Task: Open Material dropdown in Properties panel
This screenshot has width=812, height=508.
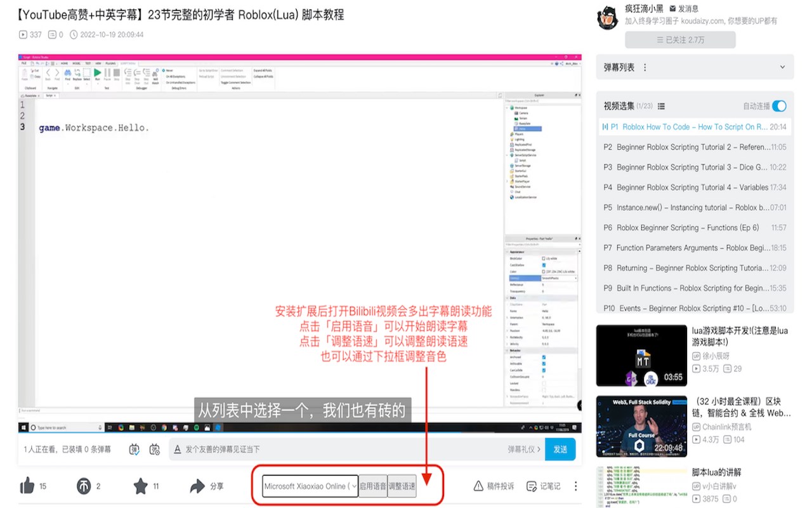Action: pos(559,278)
